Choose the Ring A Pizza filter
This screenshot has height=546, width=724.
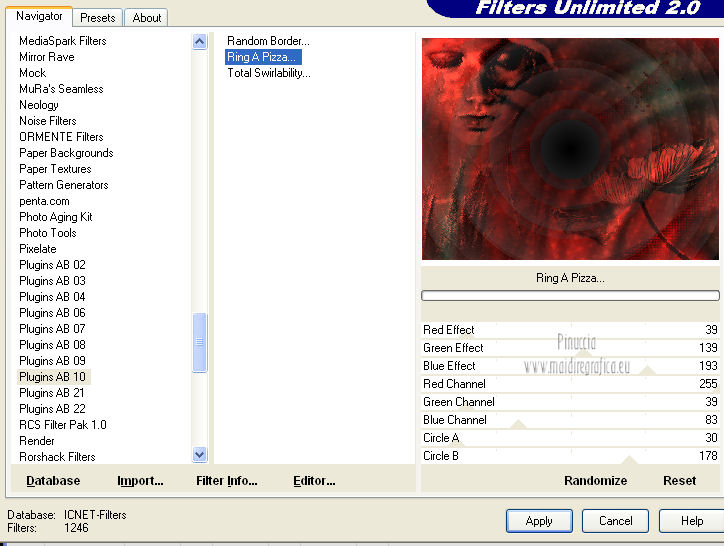(263, 57)
